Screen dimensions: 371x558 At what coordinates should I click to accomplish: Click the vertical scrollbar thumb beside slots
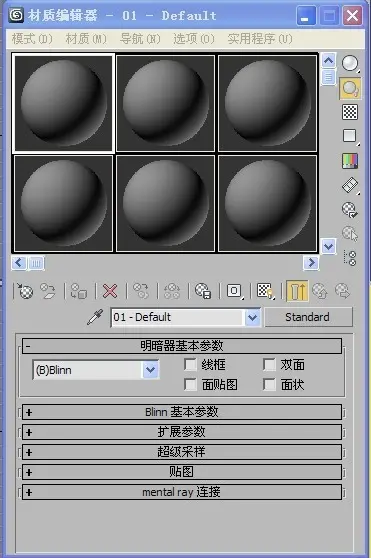tap(328, 77)
